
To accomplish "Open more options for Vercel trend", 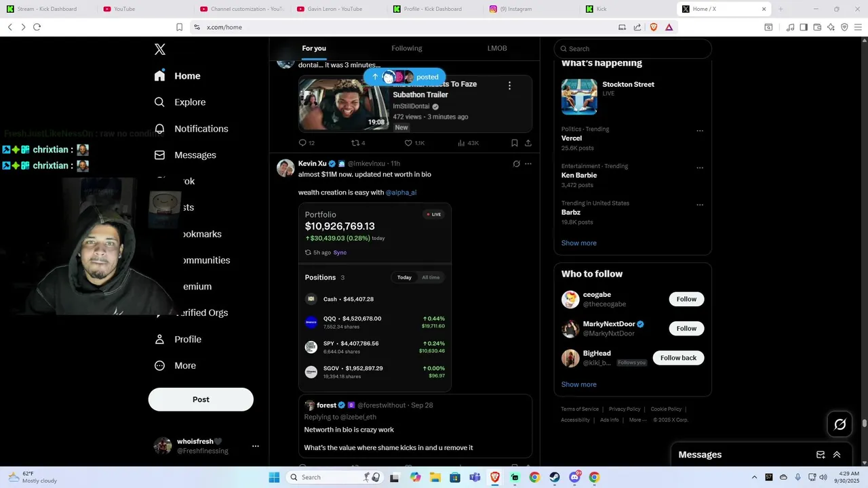I will click(x=700, y=131).
